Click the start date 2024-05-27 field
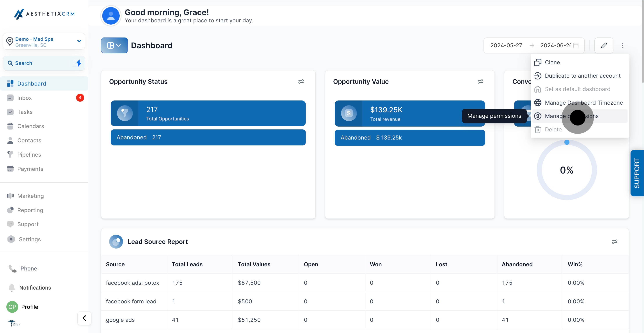The width and height of the screenshot is (644, 333). [506, 45]
